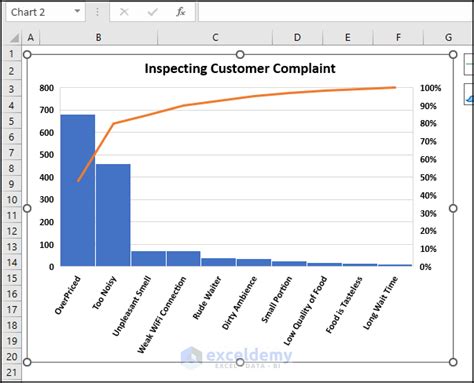Select column F header

coord(398,37)
